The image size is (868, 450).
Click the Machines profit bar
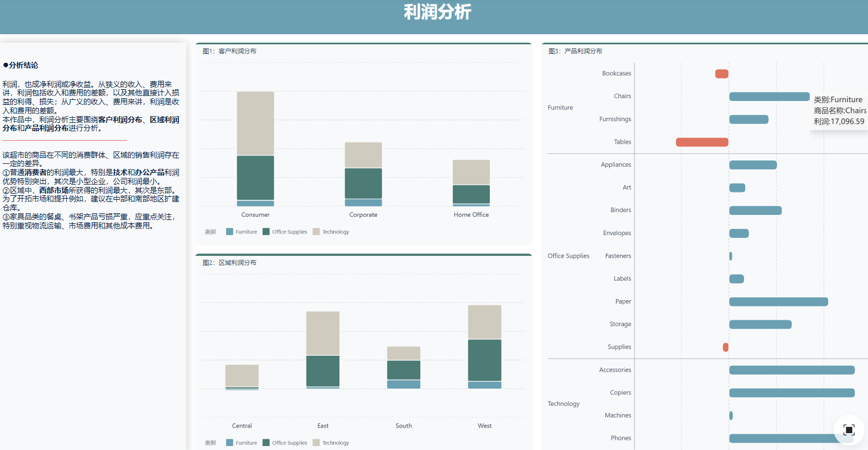pyautogui.click(x=731, y=416)
